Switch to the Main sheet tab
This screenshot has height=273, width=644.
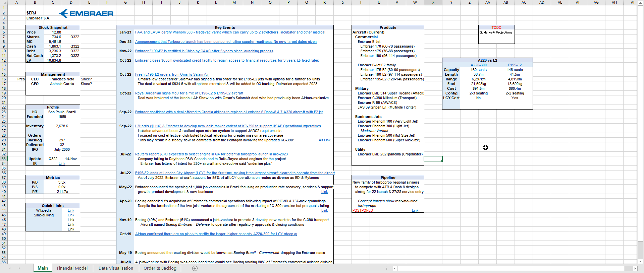pyautogui.click(x=43, y=268)
